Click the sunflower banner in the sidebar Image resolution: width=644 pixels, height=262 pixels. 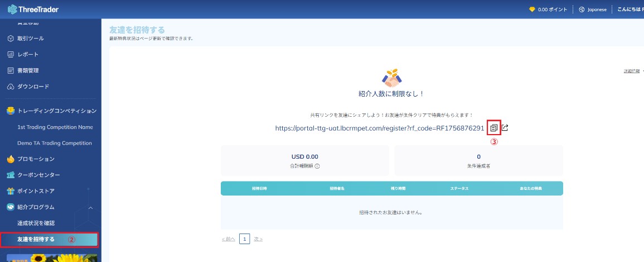tap(52, 258)
